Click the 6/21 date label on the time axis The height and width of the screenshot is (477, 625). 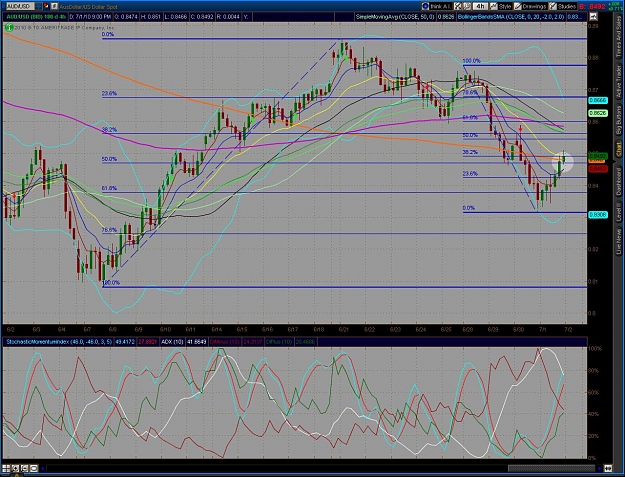tap(344, 330)
